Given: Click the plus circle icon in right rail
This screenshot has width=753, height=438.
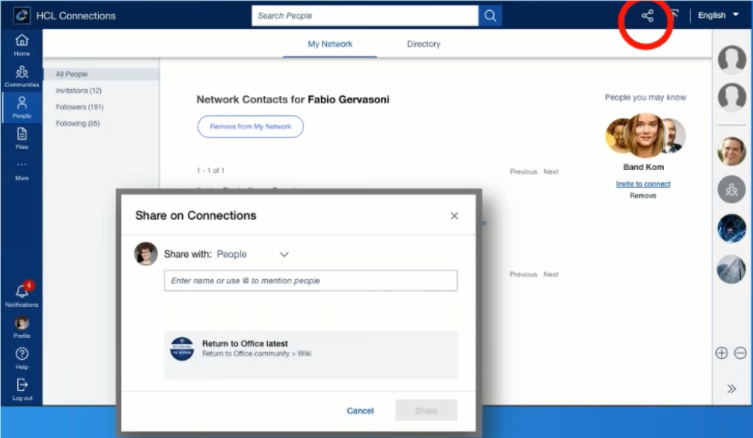Looking at the screenshot, I should tap(721, 353).
